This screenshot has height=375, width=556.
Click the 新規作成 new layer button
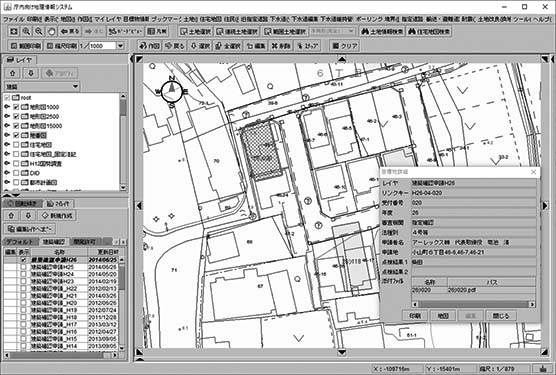pos(57,215)
